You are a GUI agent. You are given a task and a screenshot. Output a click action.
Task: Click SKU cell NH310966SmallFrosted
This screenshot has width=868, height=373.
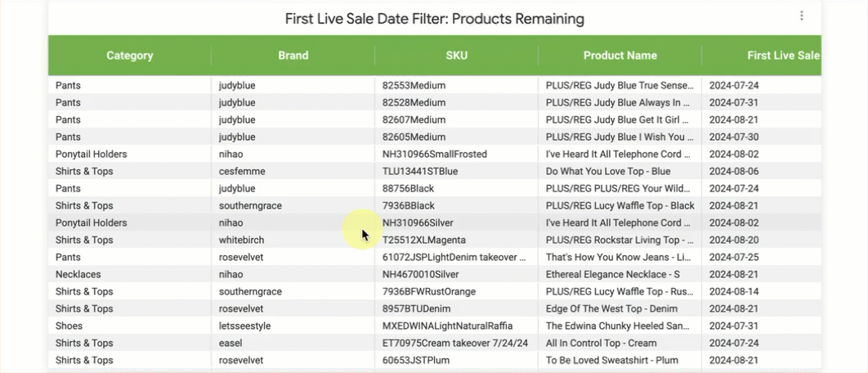[434, 154]
